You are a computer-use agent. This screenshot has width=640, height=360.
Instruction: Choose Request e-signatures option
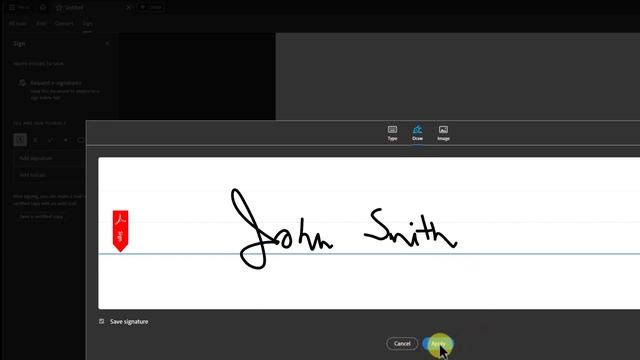click(59, 89)
